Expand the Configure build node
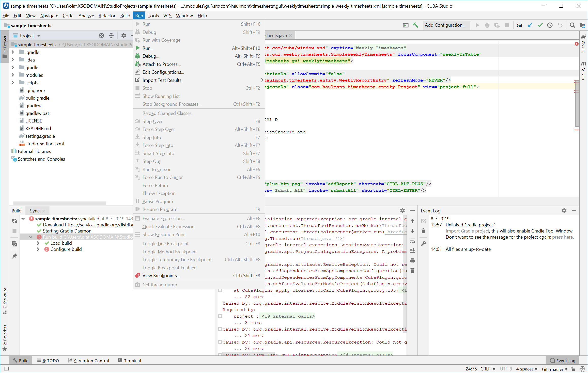The width and height of the screenshot is (588, 373). coord(38,249)
